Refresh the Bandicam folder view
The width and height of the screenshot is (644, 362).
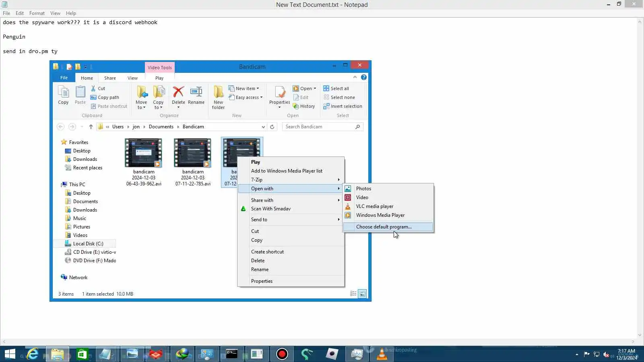[x=272, y=127]
